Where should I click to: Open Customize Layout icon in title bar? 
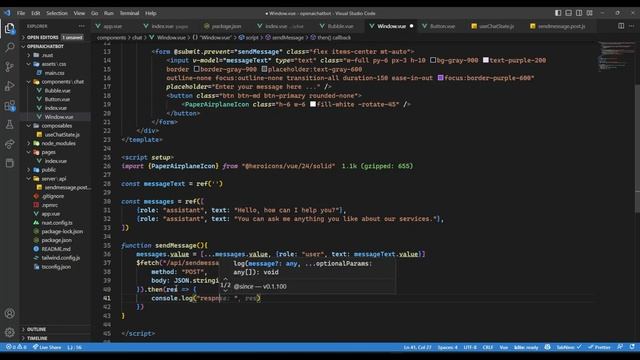click(x=590, y=13)
